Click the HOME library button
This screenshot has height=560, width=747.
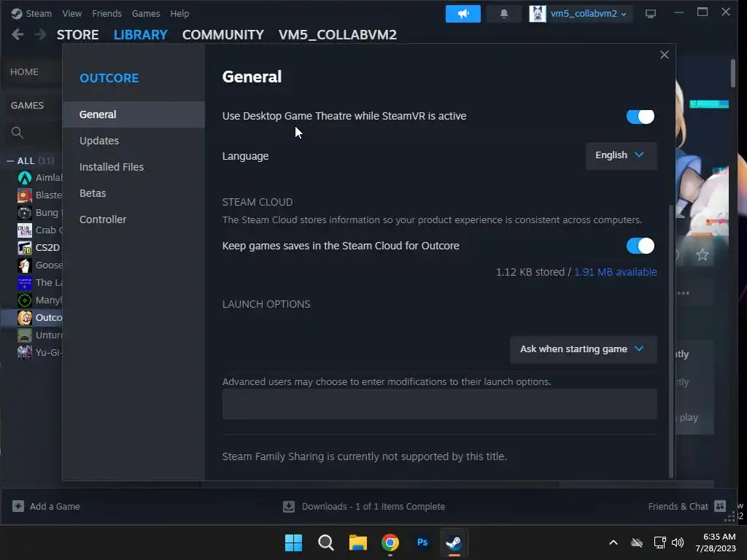24,72
